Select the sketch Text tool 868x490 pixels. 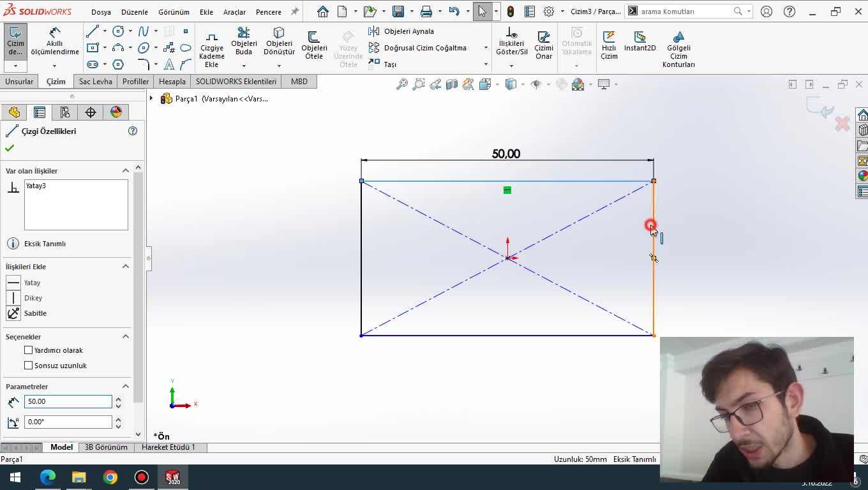click(169, 64)
